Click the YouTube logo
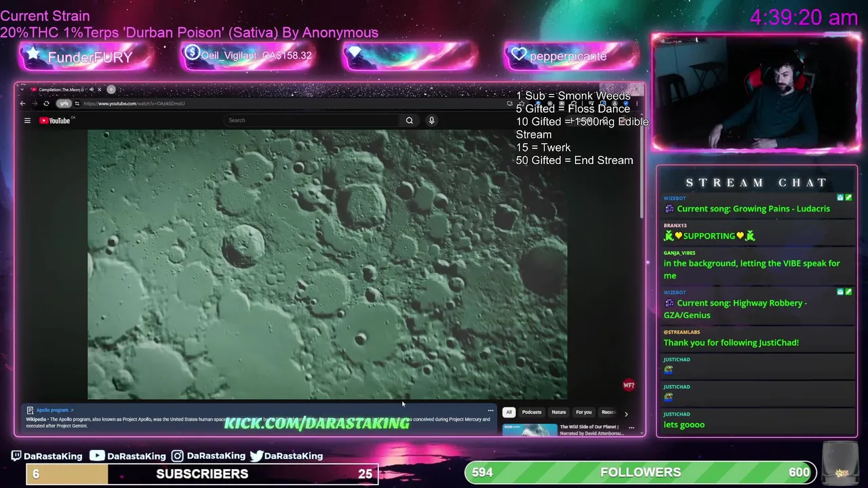Viewport: 868px width, 488px height. 56,121
